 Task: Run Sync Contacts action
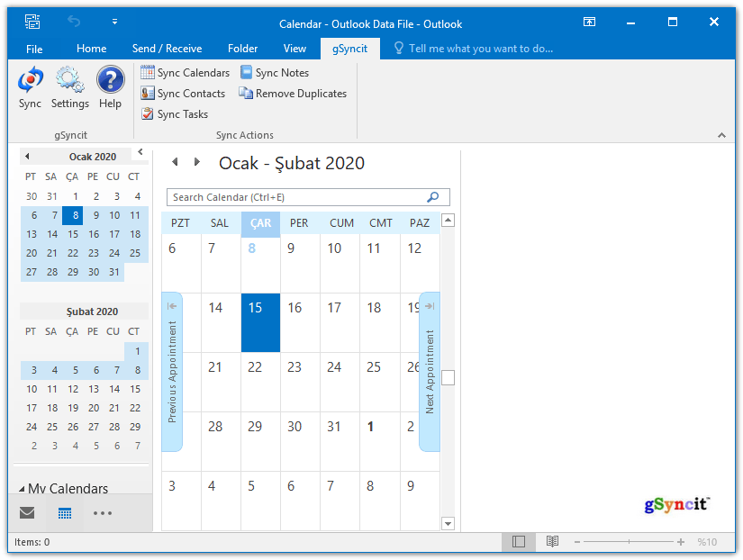tap(184, 94)
